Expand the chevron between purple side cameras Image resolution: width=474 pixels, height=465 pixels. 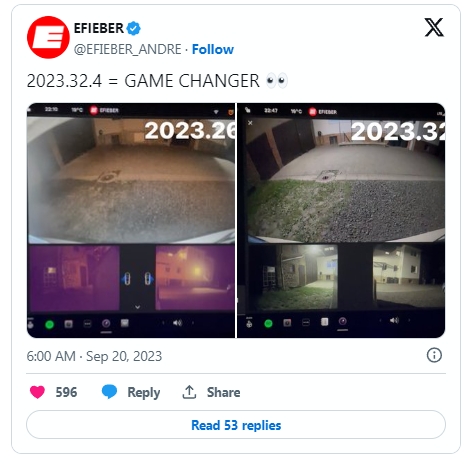tap(138, 307)
